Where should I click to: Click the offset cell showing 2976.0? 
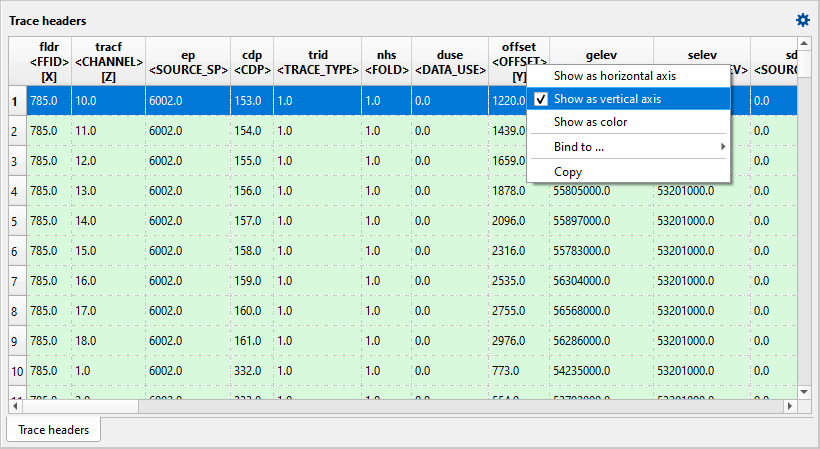click(x=517, y=341)
